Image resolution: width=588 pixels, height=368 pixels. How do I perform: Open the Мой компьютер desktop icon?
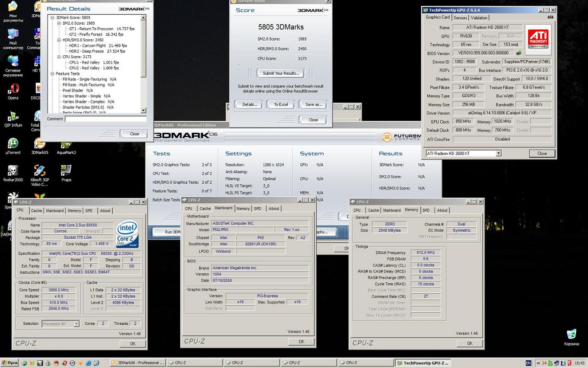coord(13,39)
